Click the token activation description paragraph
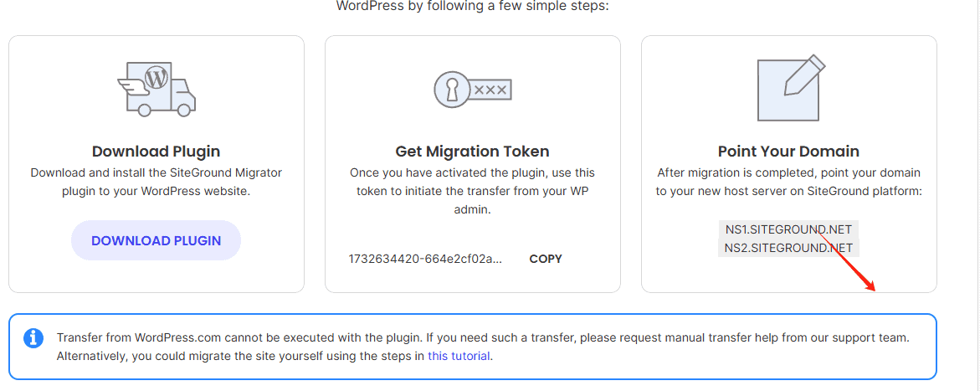 pos(473,192)
